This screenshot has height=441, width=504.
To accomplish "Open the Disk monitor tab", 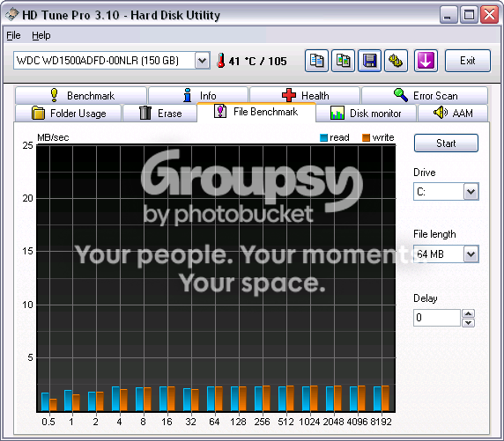I will tap(366, 113).
